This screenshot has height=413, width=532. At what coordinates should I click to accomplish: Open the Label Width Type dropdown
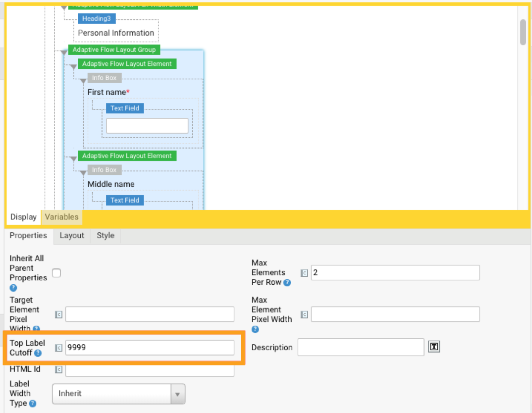[x=118, y=394]
